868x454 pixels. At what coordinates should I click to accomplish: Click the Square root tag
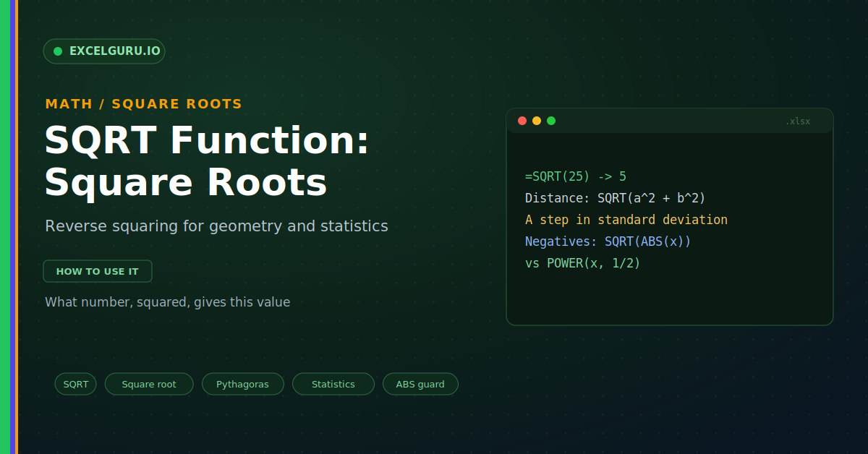149,384
